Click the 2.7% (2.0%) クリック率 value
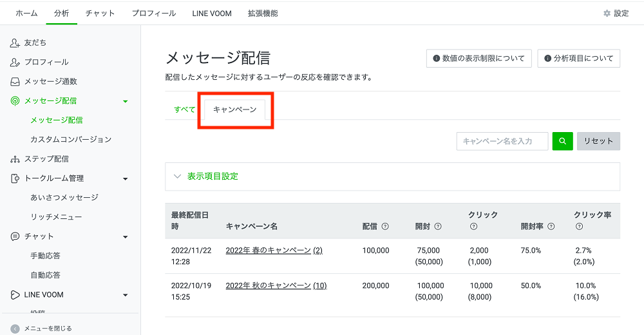The image size is (644, 335). click(584, 256)
